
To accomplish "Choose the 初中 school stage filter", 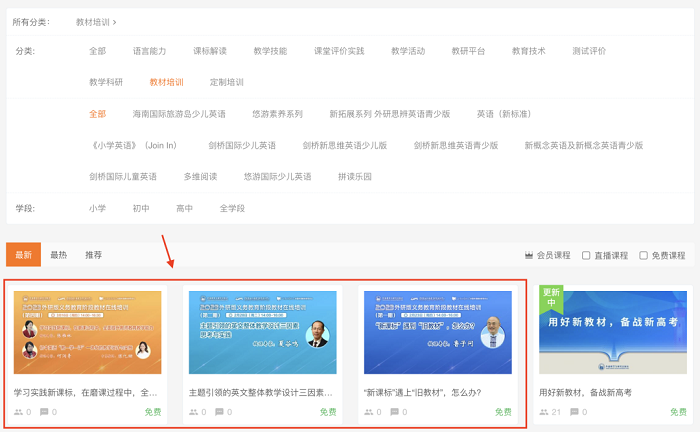I will click(140, 208).
